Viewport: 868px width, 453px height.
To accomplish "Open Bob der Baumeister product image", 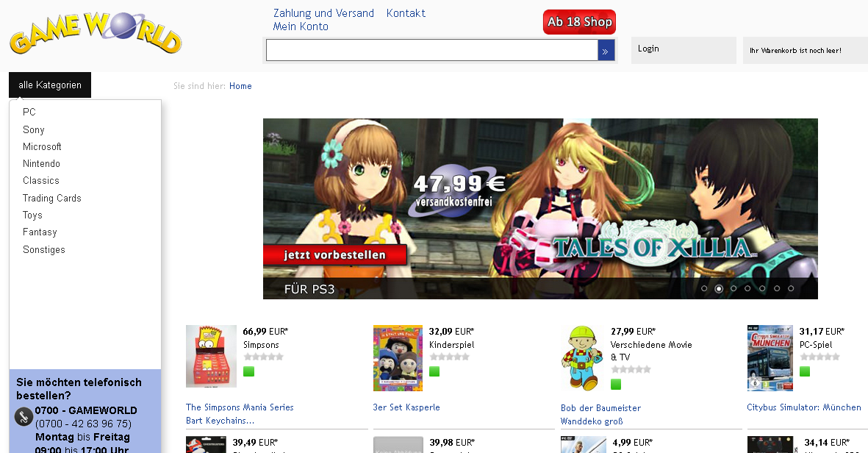I will [582, 358].
